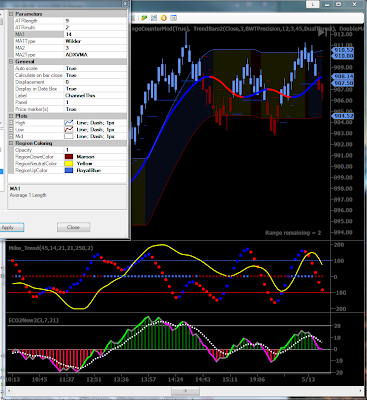This screenshot has height=400, width=367.
Task: Collapse the Parameters section
Action: [11, 14]
